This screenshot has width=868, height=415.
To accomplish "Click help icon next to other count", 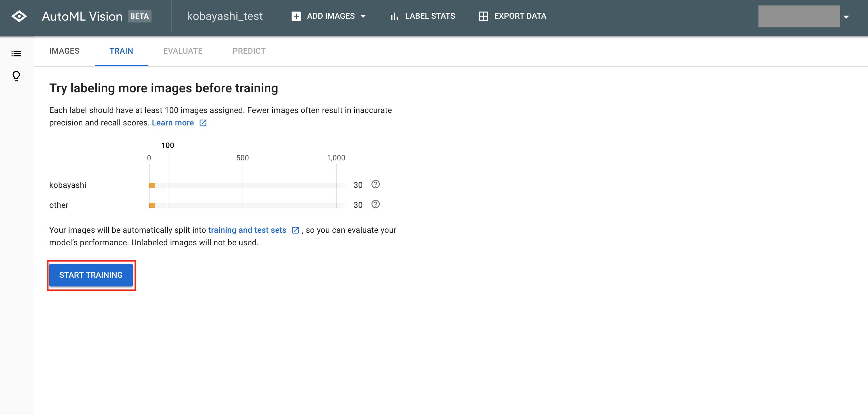I will (375, 204).
